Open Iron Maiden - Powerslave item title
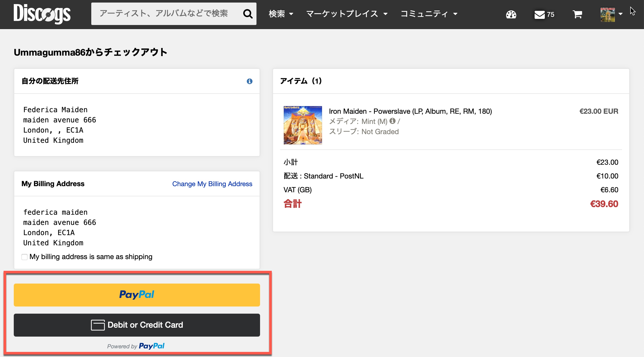 410,111
